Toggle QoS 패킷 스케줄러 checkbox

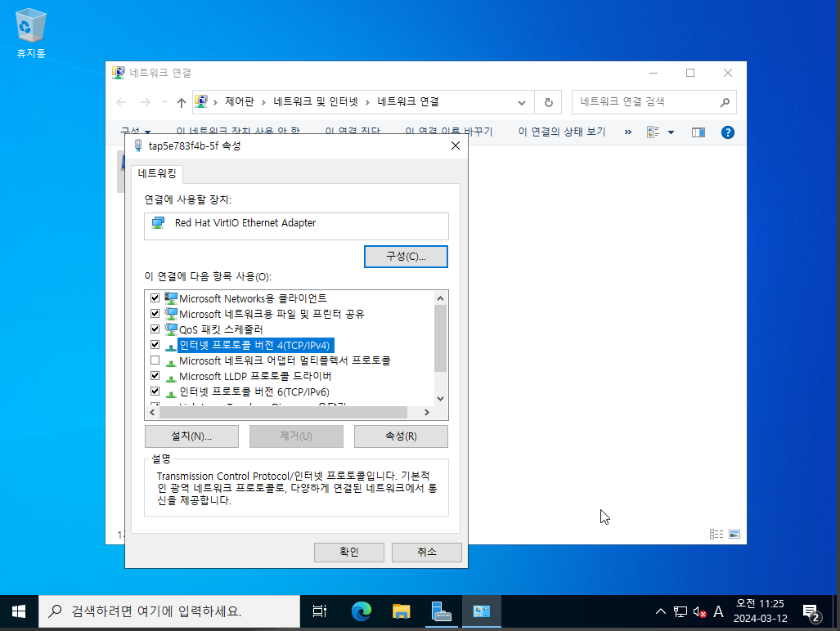point(155,329)
